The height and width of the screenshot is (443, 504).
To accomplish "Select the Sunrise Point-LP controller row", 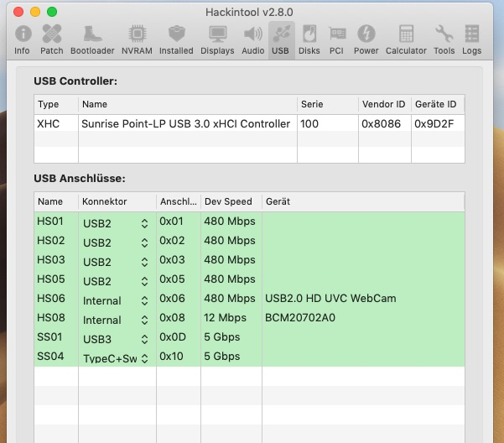I will click(x=185, y=123).
